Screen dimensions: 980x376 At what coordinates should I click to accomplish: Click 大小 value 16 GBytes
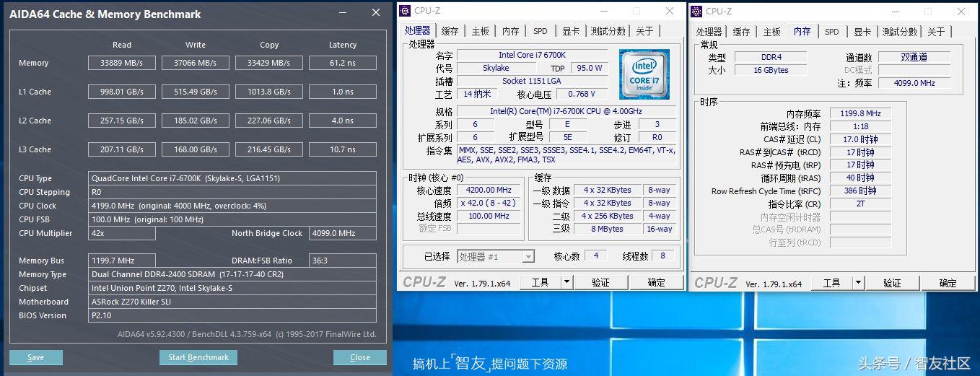tap(771, 70)
